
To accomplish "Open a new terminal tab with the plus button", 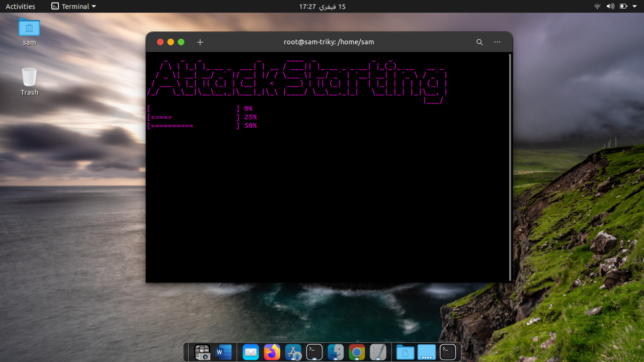I will click(200, 42).
